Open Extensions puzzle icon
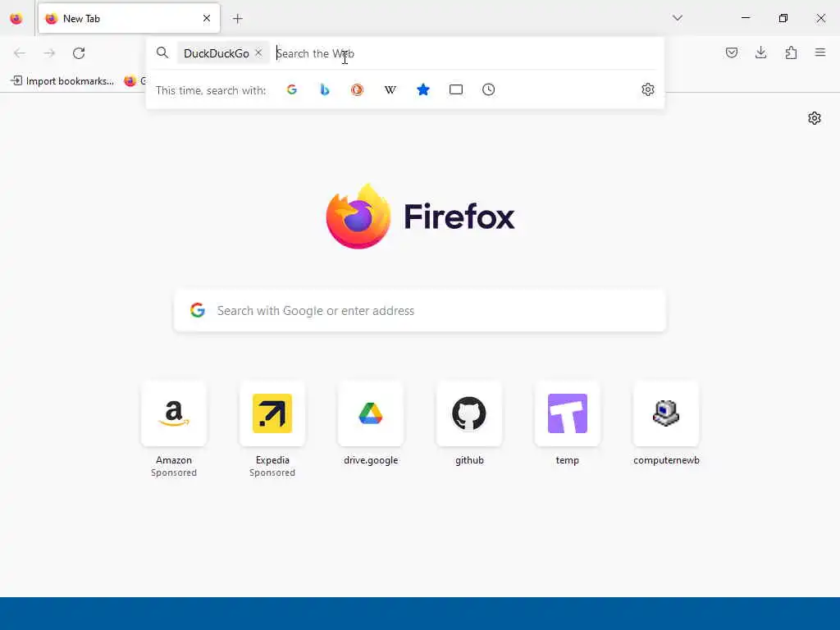The width and height of the screenshot is (840, 630). [791, 52]
